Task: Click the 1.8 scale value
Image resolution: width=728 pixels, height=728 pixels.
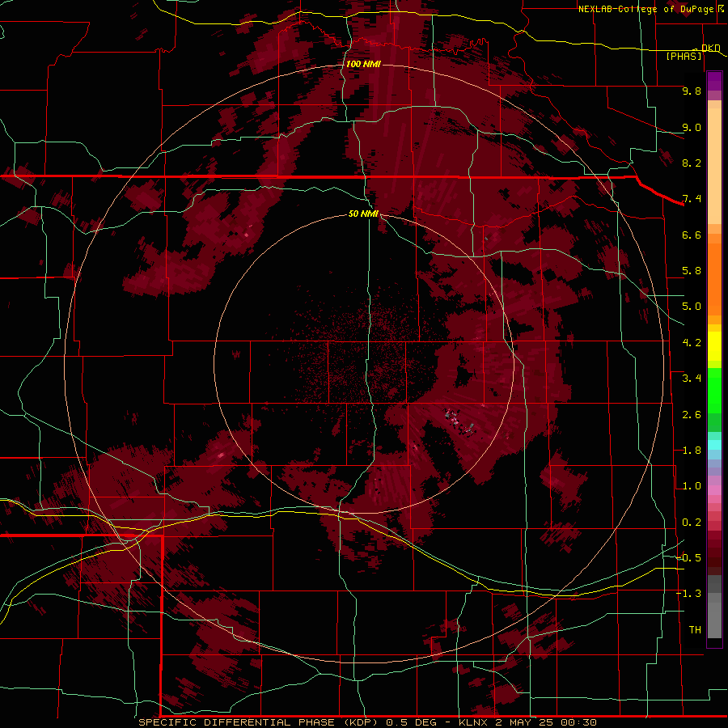Action: (692, 451)
